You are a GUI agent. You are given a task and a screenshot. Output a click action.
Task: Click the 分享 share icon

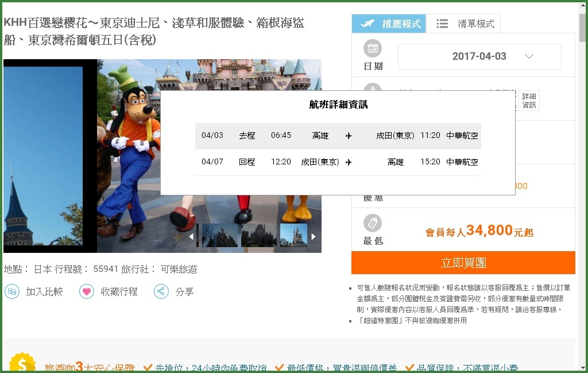tap(161, 291)
